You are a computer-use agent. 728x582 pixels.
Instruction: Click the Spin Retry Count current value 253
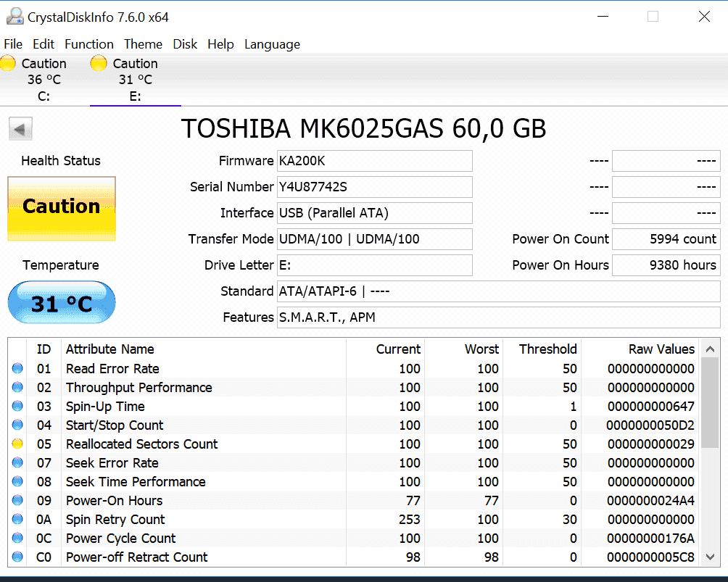(x=410, y=520)
